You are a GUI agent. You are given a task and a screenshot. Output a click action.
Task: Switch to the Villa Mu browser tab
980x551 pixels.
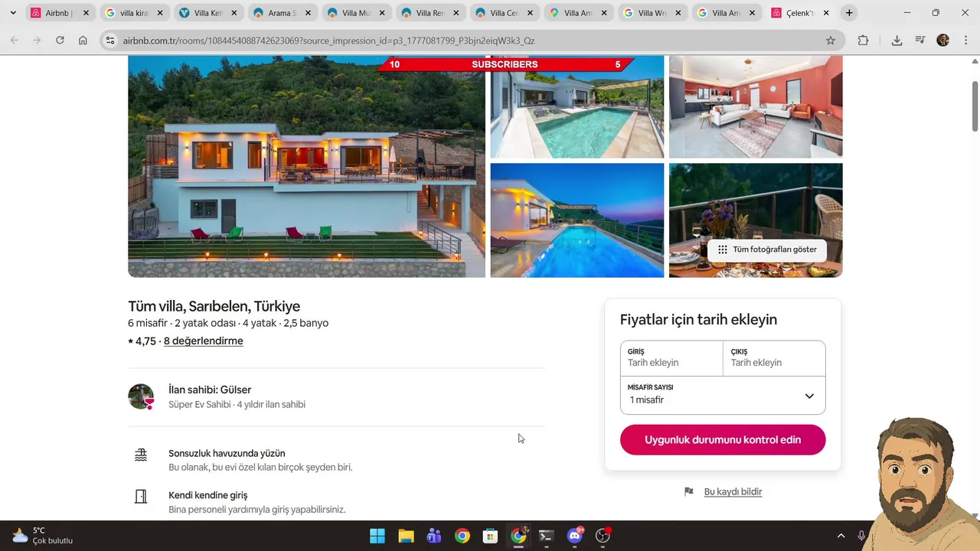point(355,13)
